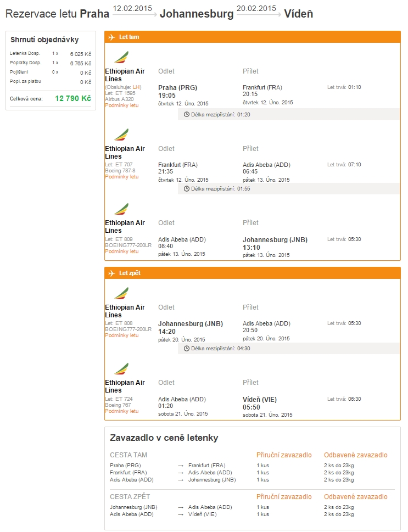The width and height of the screenshot is (408, 532).
Task: Click the total price 12 790 Kč
Action: click(x=73, y=98)
